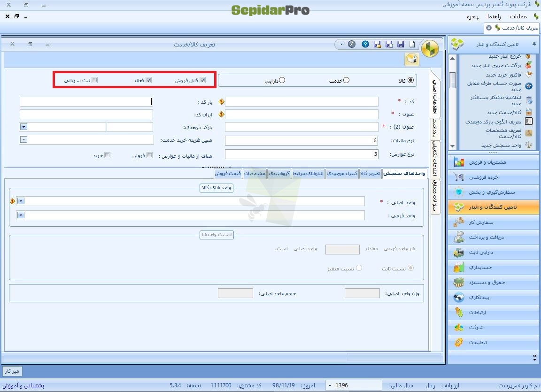
Task: Click the scale icon for واحد سنجش جدید
Action: [x=529, y=145]
